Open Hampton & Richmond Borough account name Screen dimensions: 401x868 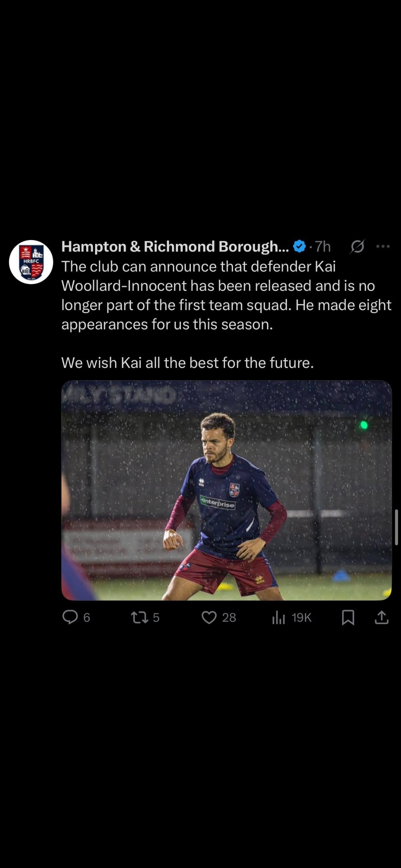click(175, 247)
